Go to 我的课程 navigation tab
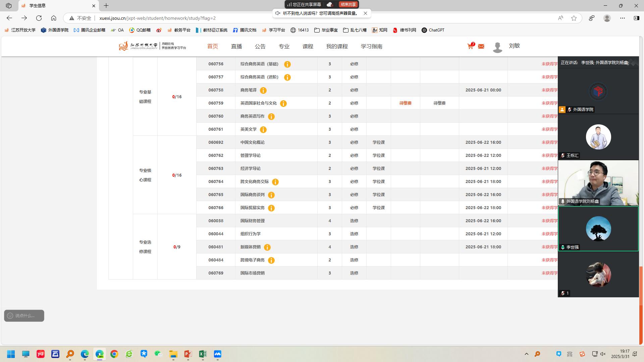This screenshot has width=644, height=362. tap(337, 47)
